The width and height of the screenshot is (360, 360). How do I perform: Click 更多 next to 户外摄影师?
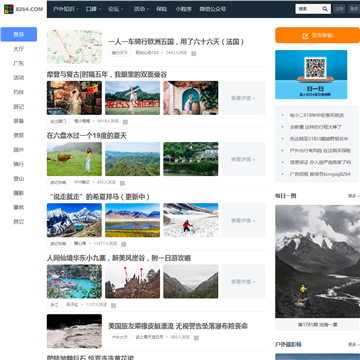(x=353, y=344)
